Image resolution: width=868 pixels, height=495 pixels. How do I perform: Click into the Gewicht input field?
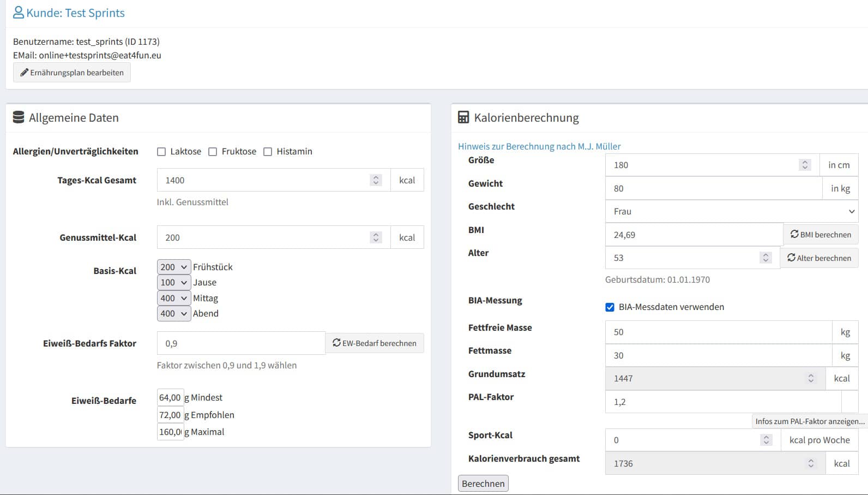pyautogui.click(x=713, y=188)
